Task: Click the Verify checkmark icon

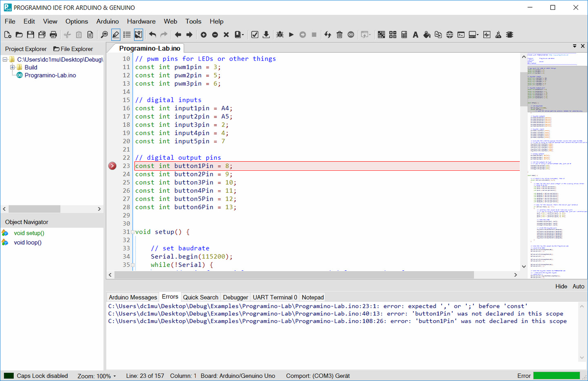Action: pyautogui.click(x=255, y=35)
